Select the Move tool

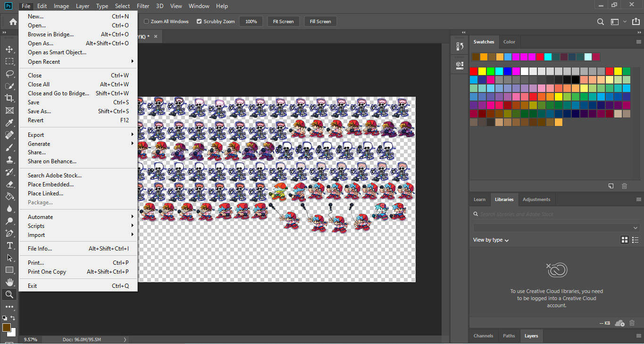(9, 49)
